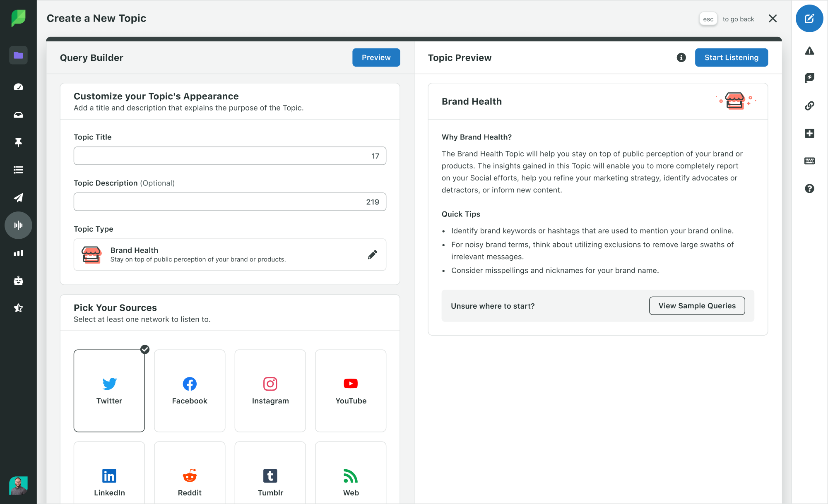Click the Preview button in Query Builder
Viewport: 828px width, 504px height.
click(376, 57)
